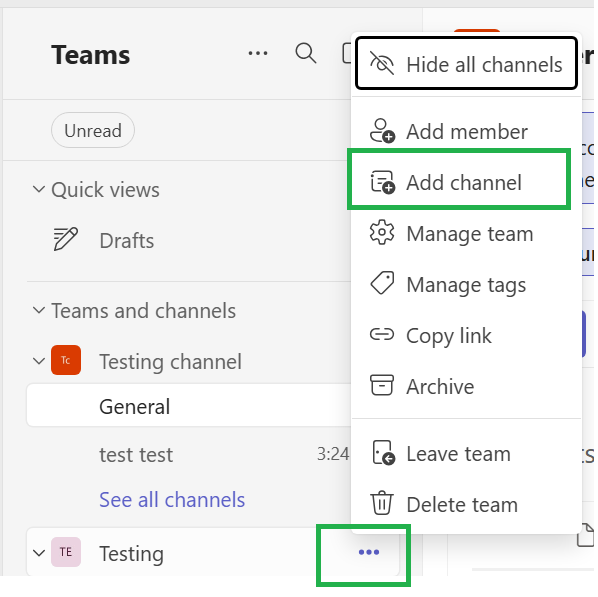Choose Add member from the menu

coord(466,131)
